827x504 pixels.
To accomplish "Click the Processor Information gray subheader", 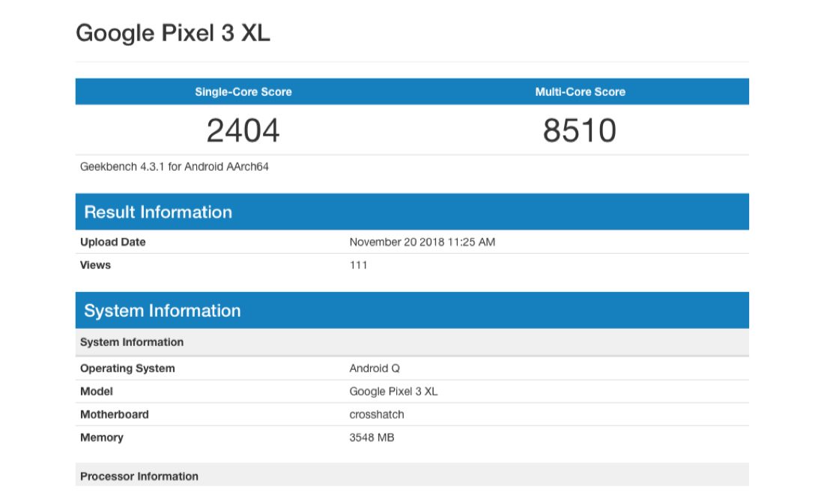I will click(x=139, y=476).
